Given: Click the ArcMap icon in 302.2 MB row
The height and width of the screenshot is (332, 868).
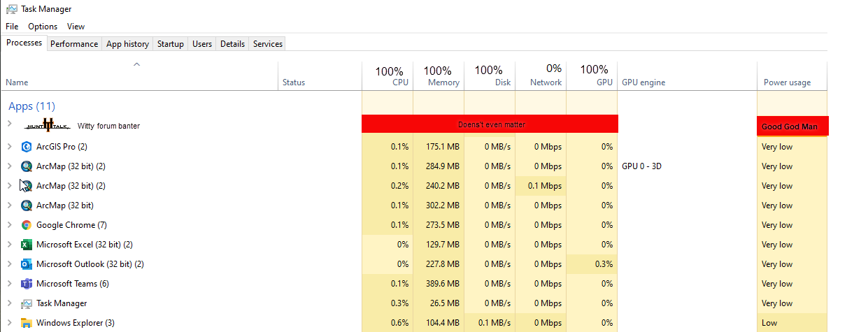Looking at the screenshot, I should [27, 205].
